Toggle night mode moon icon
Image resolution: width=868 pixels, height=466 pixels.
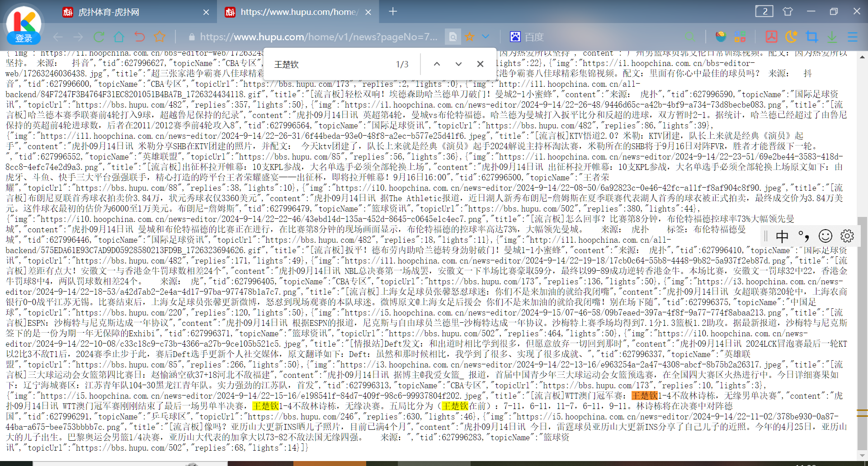tap(792, 37)
